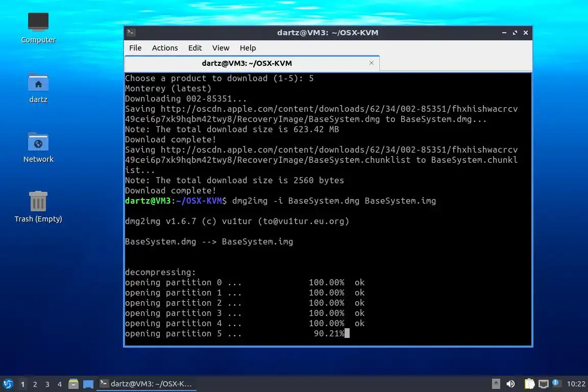Minimize the terminal window
588x392 pixels.
click(x=504, y=33)
